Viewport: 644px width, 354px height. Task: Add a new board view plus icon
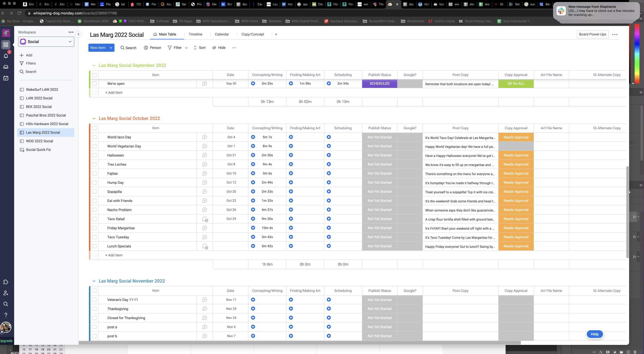[x=276, y=34]
